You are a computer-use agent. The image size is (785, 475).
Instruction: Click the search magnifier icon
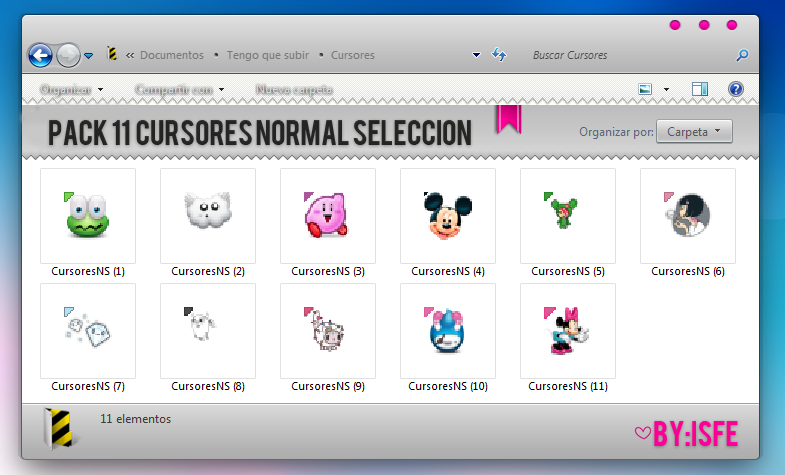tap(742, 55)
